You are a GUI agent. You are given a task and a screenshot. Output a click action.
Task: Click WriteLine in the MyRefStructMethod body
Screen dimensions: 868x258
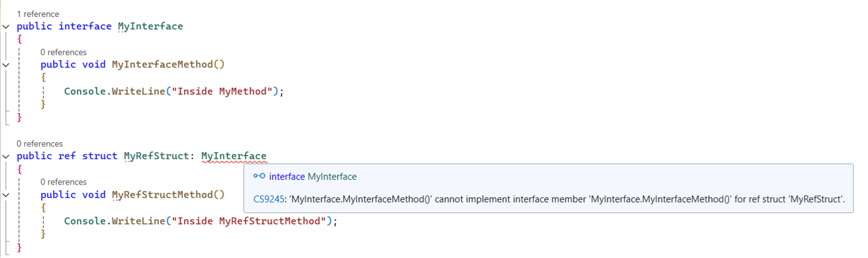(139, 221)
